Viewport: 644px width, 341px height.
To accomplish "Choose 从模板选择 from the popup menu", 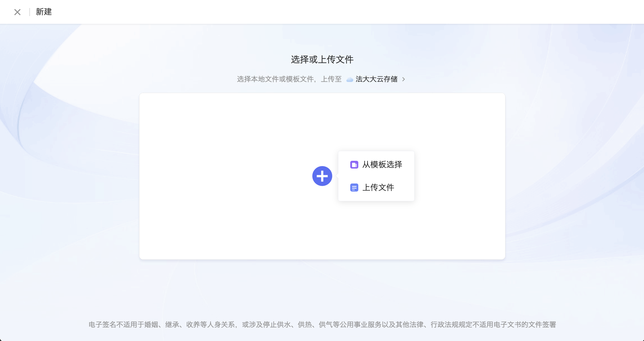I will coord(382,165).
